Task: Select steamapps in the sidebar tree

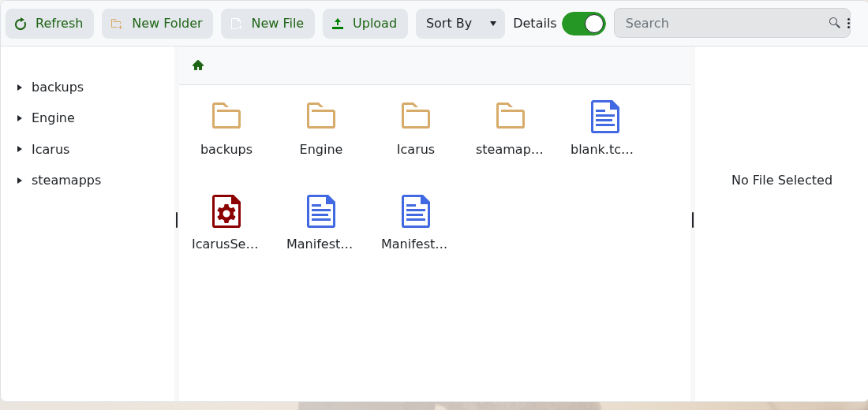Action: (66, 180)
